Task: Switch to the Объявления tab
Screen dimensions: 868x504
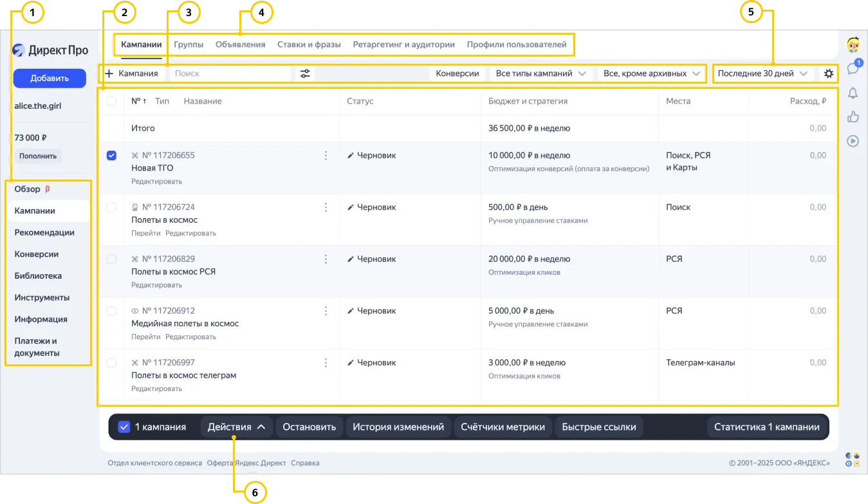Action: (x=241, y=44)
